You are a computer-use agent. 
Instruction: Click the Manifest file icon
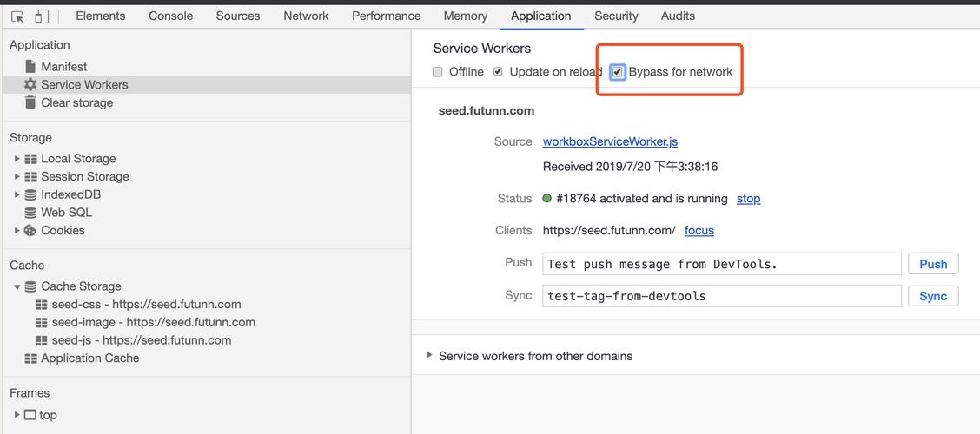30,67
